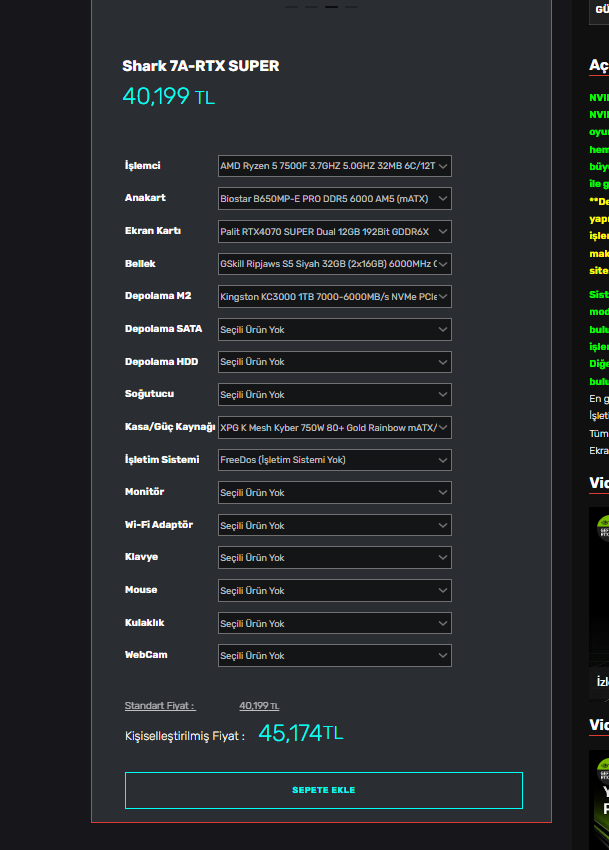Click the Kulaklık label

click(144, 623)
